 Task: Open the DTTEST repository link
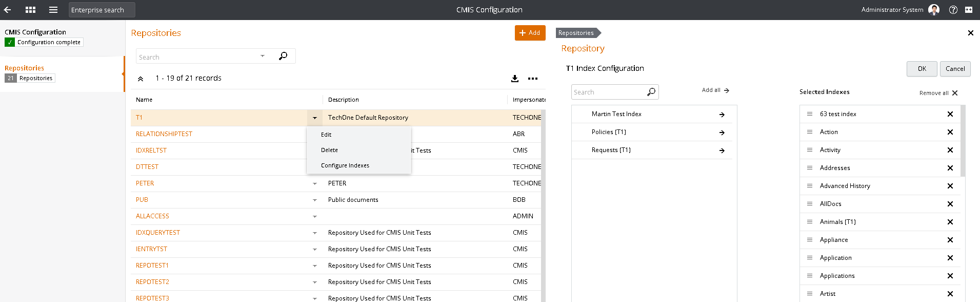click(147, 167)
